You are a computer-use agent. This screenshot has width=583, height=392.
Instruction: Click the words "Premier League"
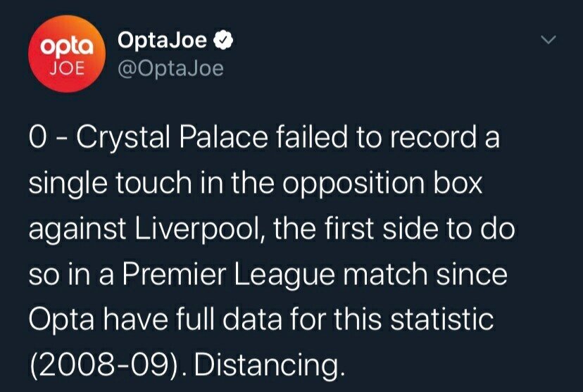click(222, 275)
